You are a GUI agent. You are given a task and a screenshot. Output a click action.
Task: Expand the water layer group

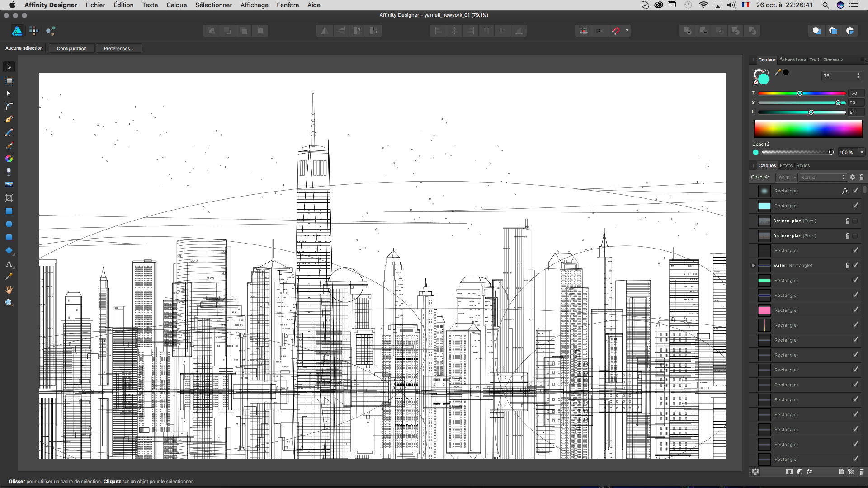pos(753,265)
